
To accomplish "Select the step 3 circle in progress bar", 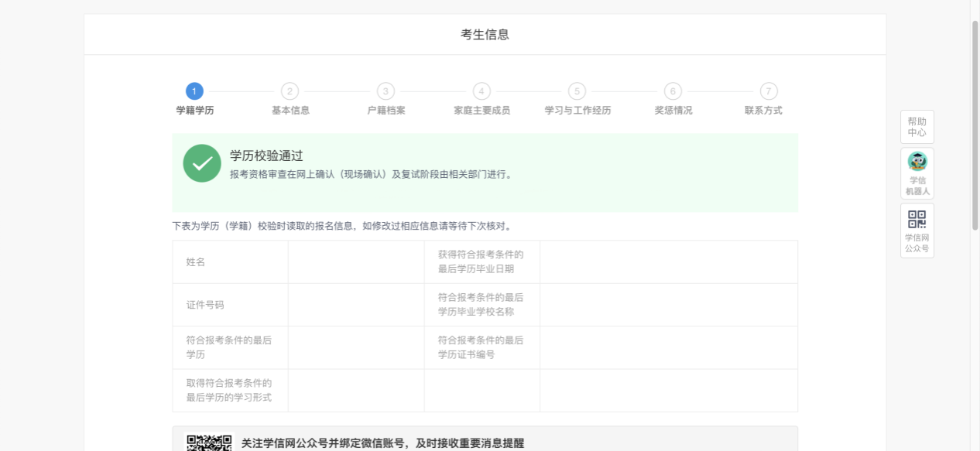I will click(x=385, y=91).
